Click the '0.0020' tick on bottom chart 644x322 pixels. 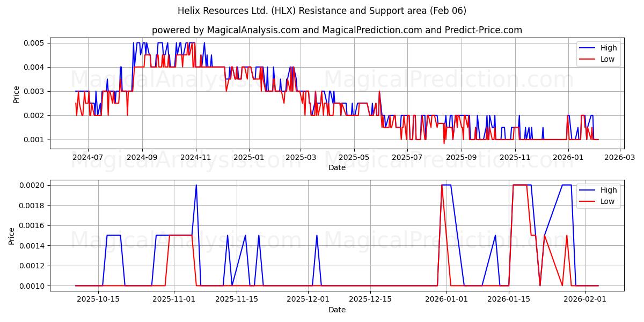click(x=33, y=185)
